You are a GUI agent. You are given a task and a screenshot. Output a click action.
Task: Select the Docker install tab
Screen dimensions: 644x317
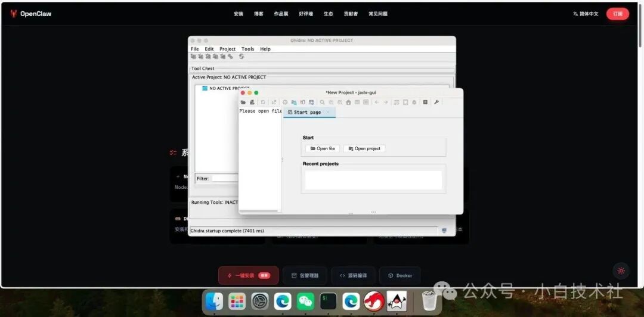click(x=400, y=275)
